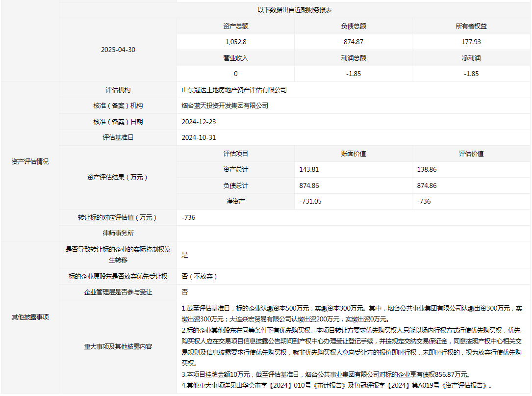Select appraiser name 山东冠达土地房地产资产评估有限公司

234,90
